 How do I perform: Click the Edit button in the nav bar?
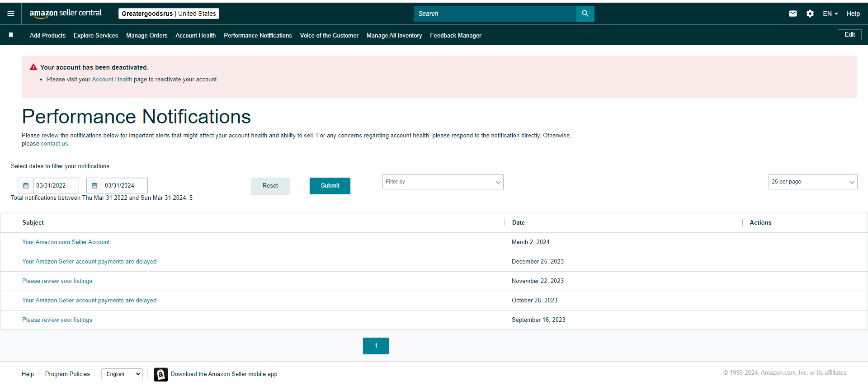[x=849, y=35]
